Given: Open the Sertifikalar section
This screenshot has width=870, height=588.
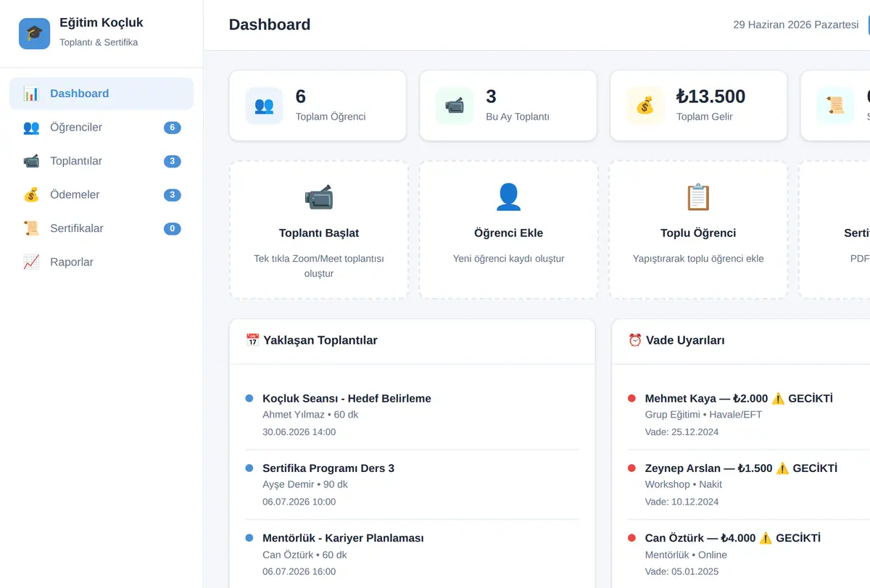Looking at the screenshot, I should click(101, 228).
